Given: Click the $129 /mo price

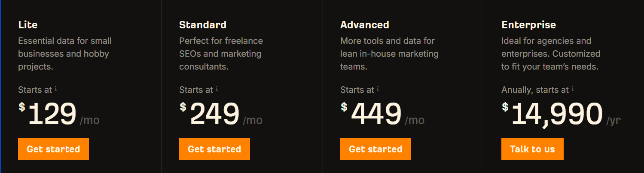Looking at the screenshot, I should [59, 114].
